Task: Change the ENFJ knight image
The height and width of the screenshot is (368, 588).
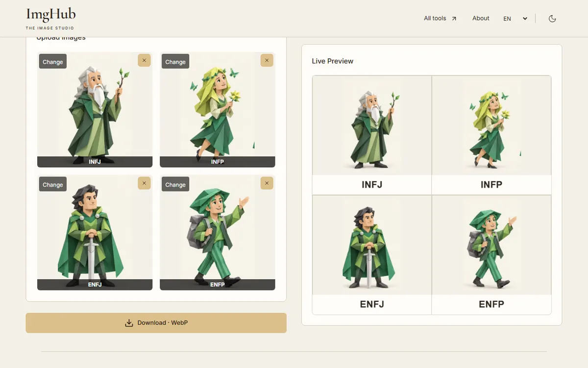Action: (53, 184)
